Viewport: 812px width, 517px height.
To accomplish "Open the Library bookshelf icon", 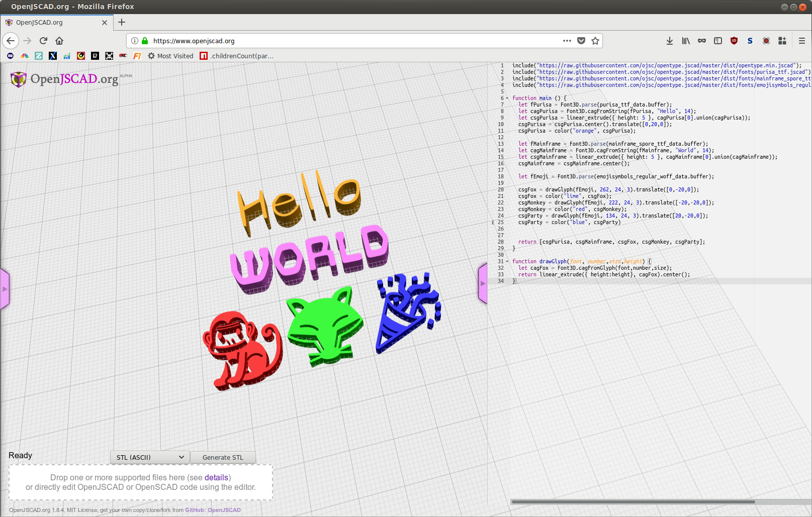I will [x=686, y=41].
